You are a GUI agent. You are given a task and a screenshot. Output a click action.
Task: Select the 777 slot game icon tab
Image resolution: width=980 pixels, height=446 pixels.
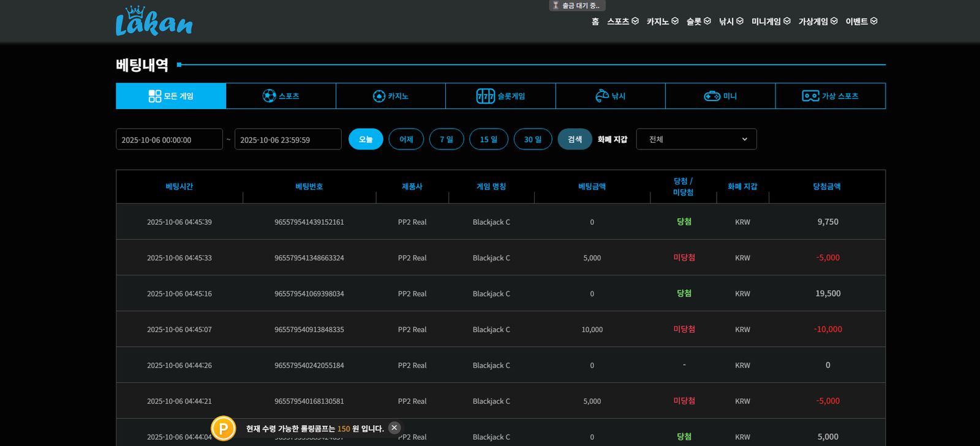coord(485,96)
